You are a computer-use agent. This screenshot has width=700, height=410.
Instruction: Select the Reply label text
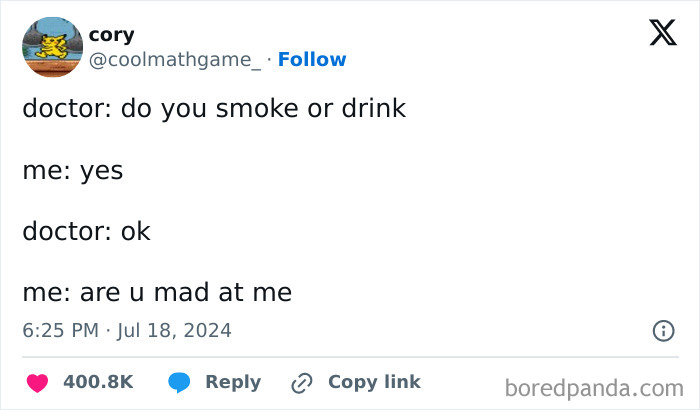[x=233, y=383]
